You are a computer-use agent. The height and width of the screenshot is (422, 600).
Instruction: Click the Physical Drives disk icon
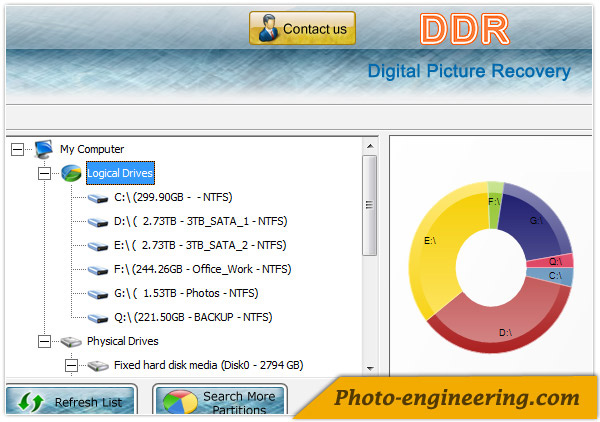click(71, 342)
